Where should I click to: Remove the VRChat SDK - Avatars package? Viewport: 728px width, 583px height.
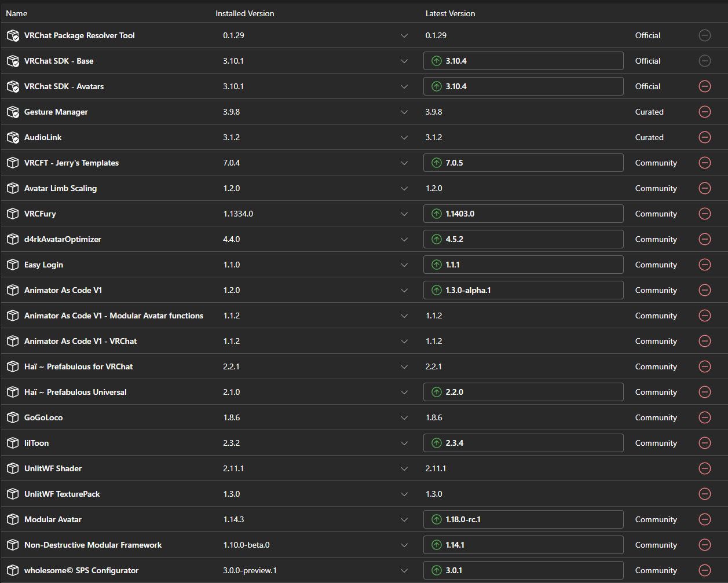[x=705, y=86]
